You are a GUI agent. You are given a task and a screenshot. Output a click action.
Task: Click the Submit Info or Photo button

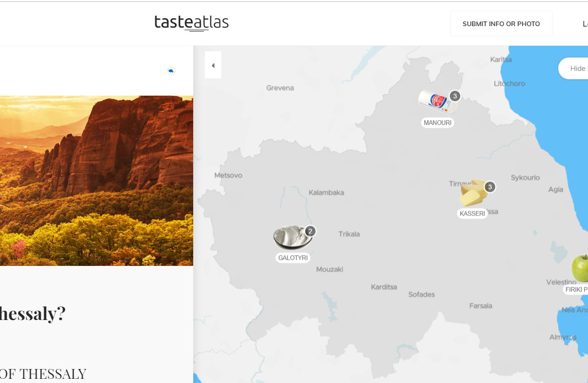tap(501, 24)
